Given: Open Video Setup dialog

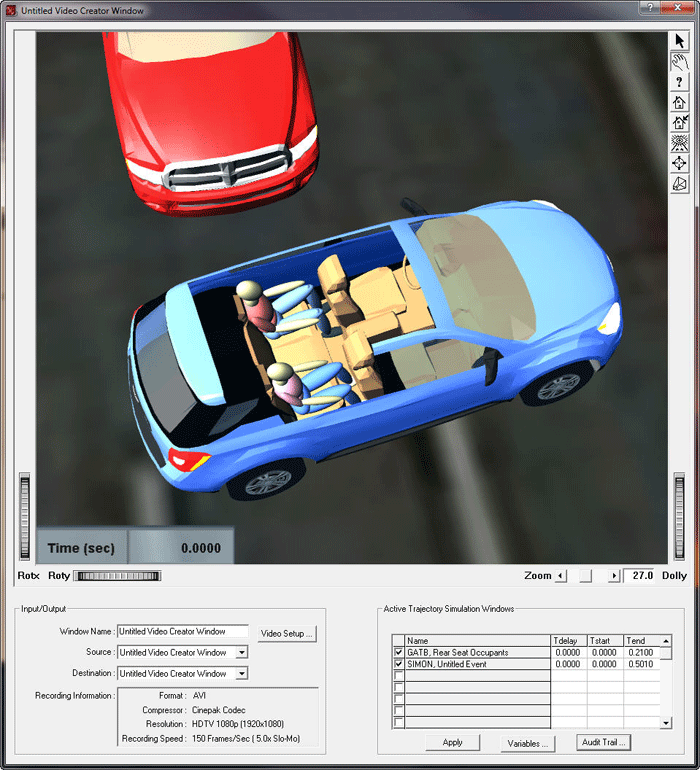Looking at the screenshot, I should 287,634.
